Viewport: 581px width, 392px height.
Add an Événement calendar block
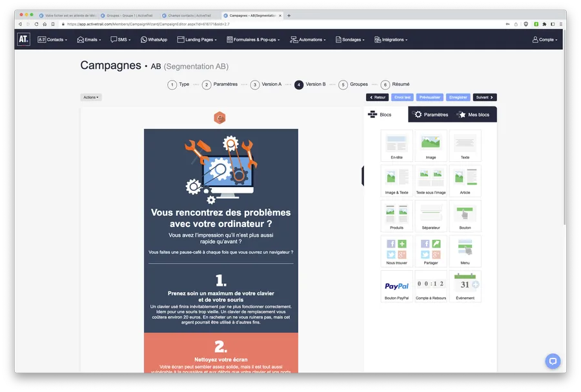click(465, 286)
